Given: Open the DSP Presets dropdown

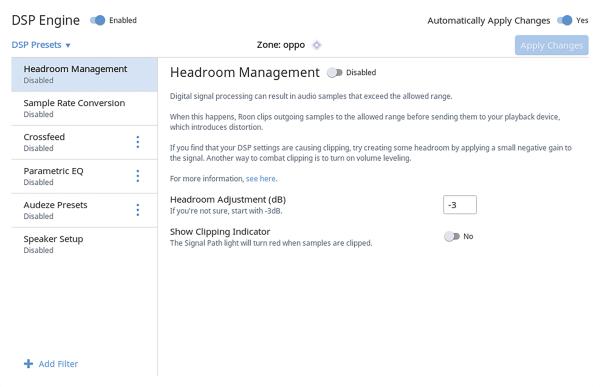Looking at the screenshot, I should 41,45.
